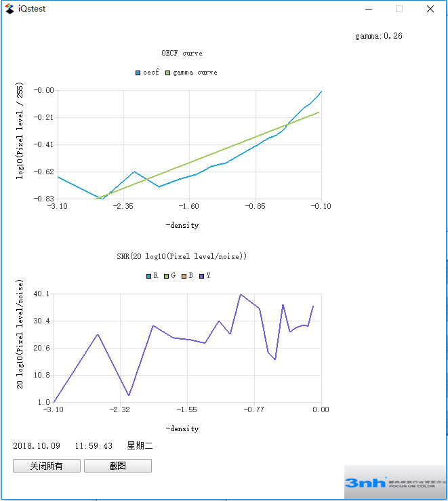The image size is (448, 501).
Task: Click the '-density' label under OECF chart
Action: [182, 225]
